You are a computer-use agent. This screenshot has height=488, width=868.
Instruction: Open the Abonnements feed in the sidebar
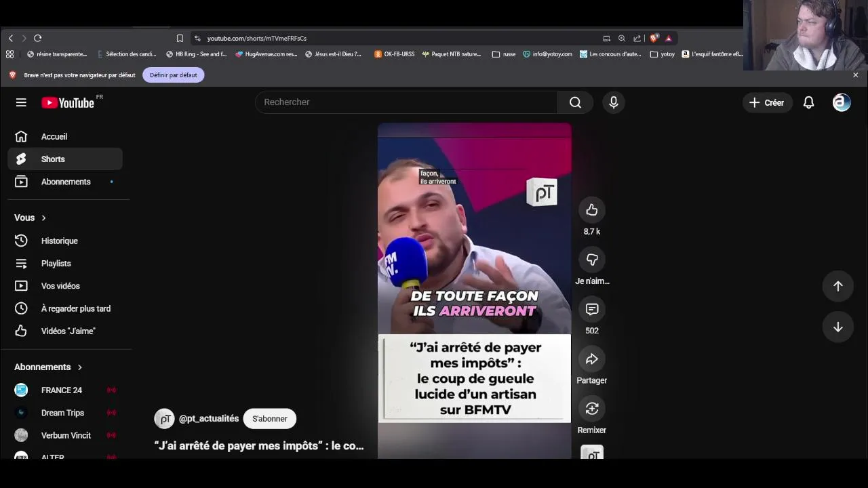tap(65, 182)
